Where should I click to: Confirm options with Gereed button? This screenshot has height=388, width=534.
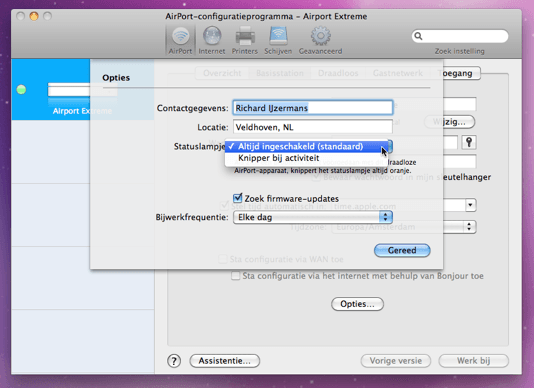tap(402, 250)
